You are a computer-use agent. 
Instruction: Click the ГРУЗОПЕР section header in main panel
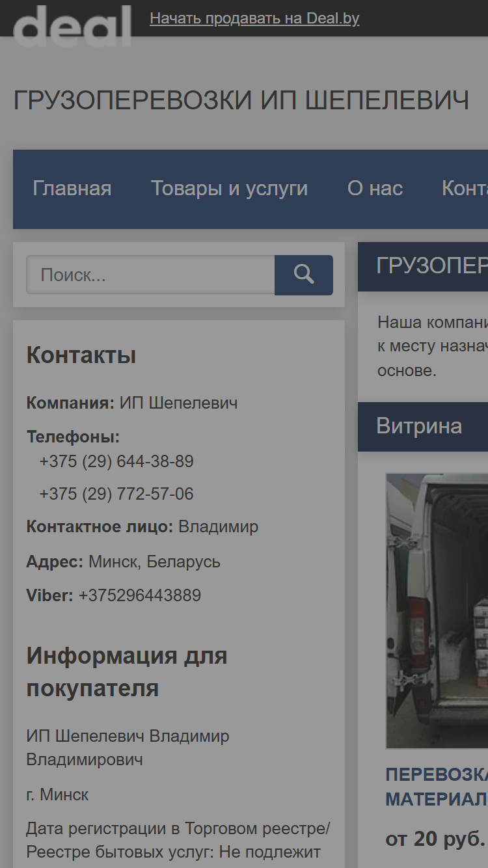point(423,267)
